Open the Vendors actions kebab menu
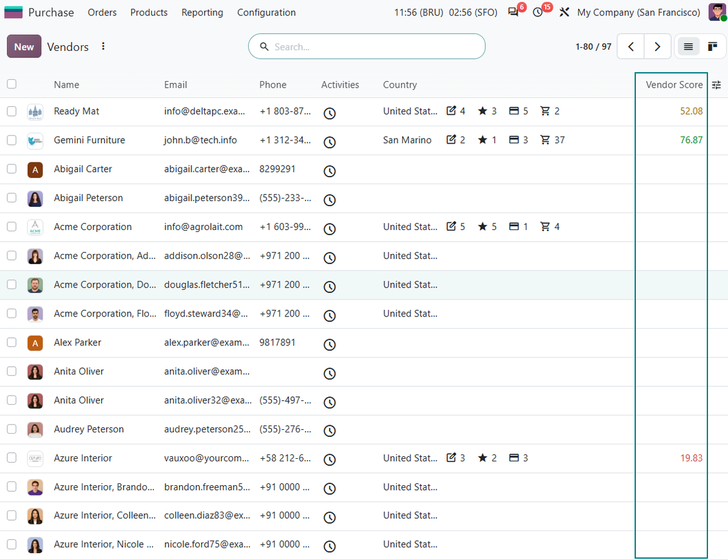 tap(103, 46)
